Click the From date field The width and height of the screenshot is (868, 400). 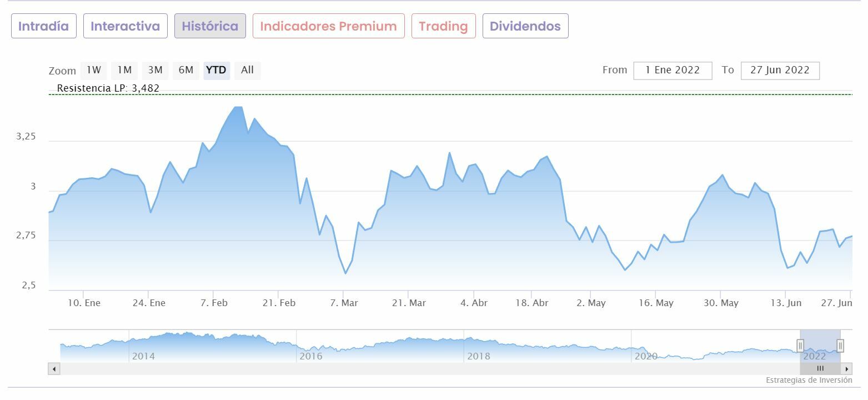click(673, 71)
